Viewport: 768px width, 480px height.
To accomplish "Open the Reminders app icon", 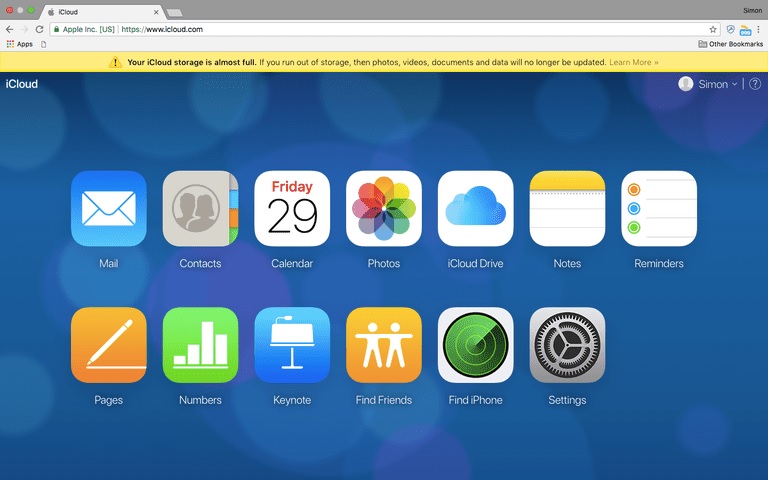I will tap(659, 209).
